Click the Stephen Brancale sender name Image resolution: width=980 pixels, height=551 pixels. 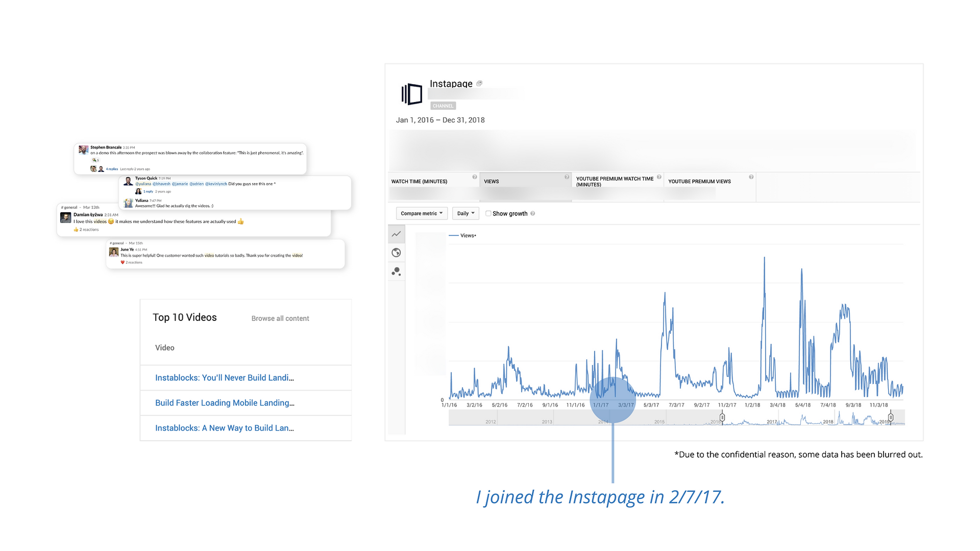coord(106,147)
